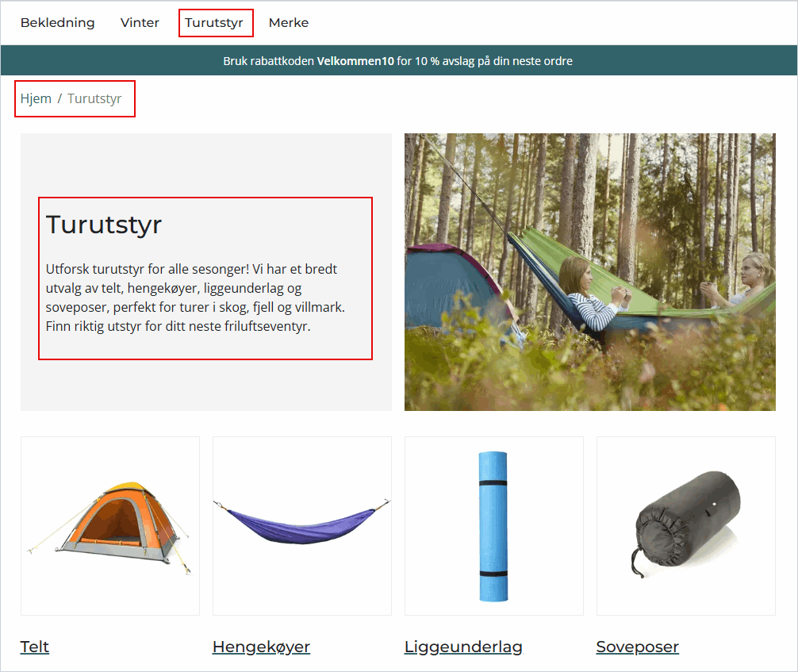
Task: Open the Merke menu
Action: (289, 23)
